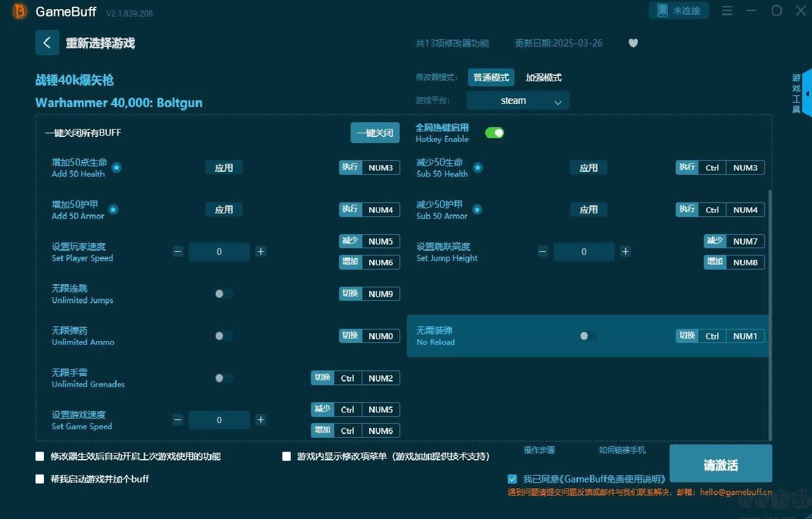Viewport: 812px width, 519px height.
Task: Click the hello@gamebuff.cn email address
Action: coord(736,492)
